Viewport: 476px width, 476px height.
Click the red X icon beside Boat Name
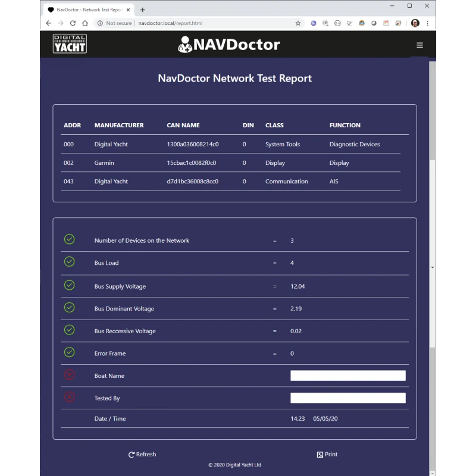pos(70,375)
